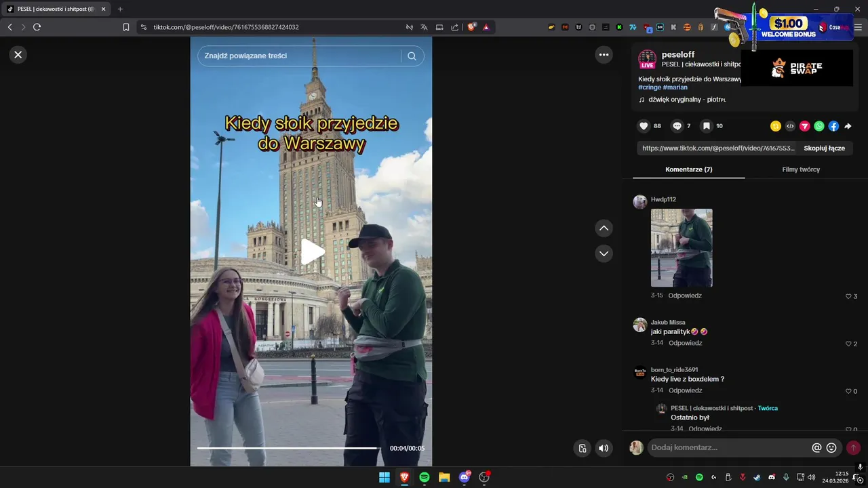868x488 pixels.
Task: Like the video with heart icon
Action: coord(644,126)
